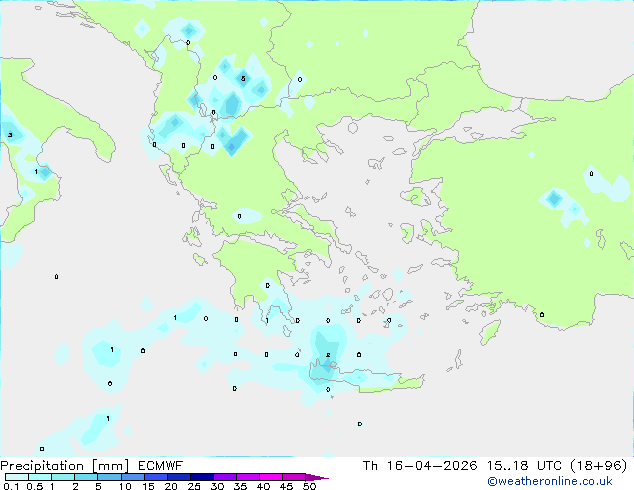Viewport: 634px width, 490px height.
Task: Open the weatheronline.co.uk copyright link
Action: 550,481
